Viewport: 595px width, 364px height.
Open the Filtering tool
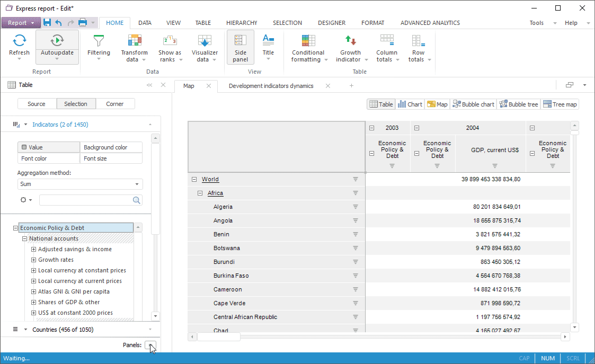pyautogui.click(x=99, y=41)
